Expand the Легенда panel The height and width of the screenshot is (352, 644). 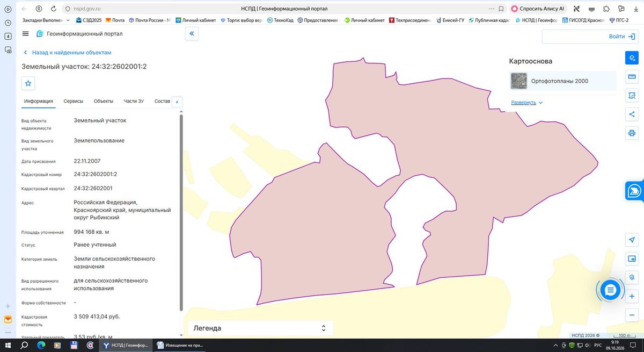(260, 328)
